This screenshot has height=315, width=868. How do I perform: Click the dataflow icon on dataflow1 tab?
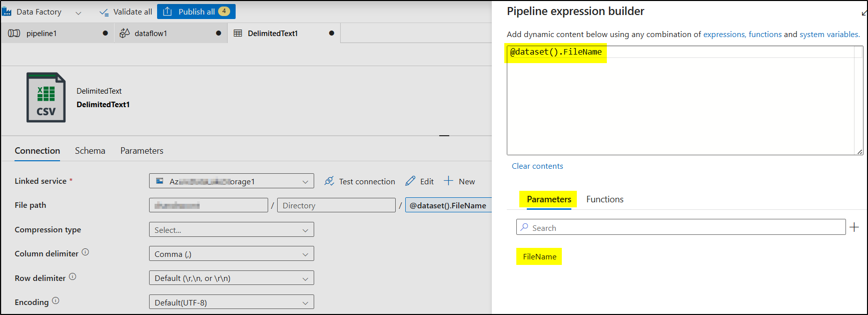125,33
